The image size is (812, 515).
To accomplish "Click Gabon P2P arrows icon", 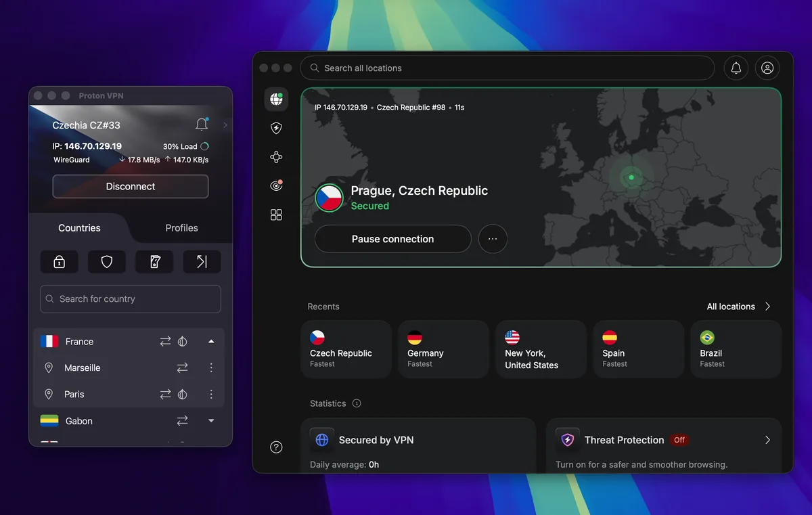I will [182, 421].
